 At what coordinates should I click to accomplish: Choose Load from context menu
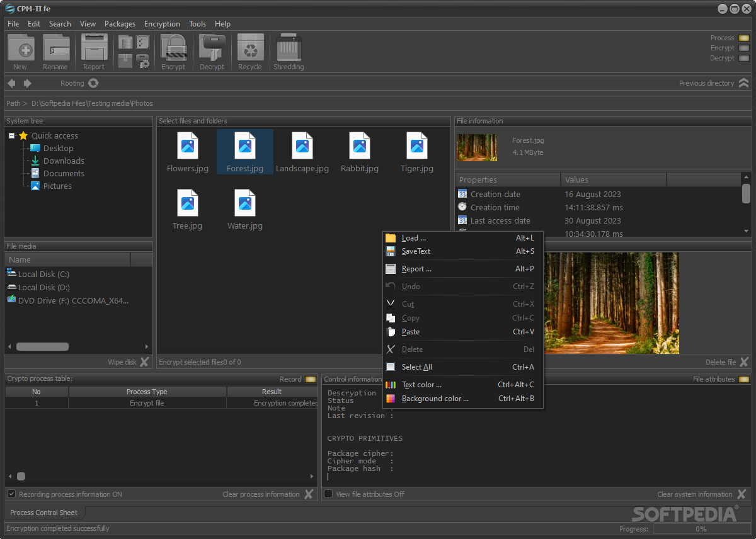point(462,238)
